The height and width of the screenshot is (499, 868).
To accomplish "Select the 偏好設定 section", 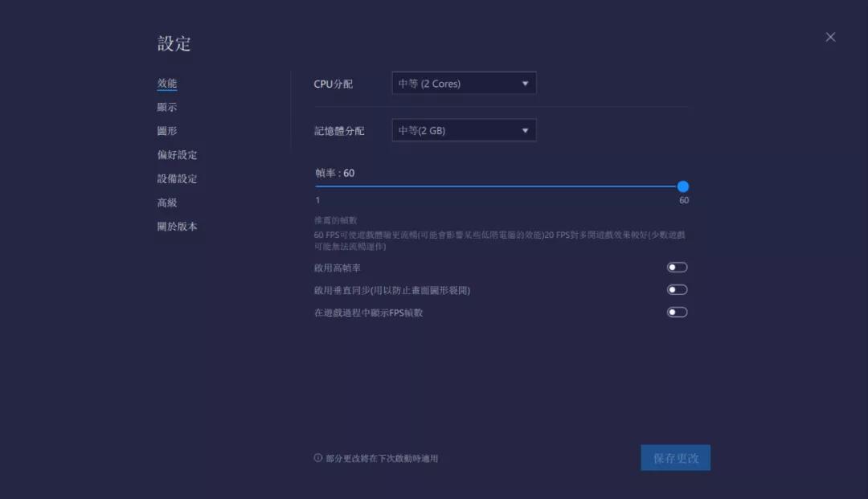I will [174, 154].
